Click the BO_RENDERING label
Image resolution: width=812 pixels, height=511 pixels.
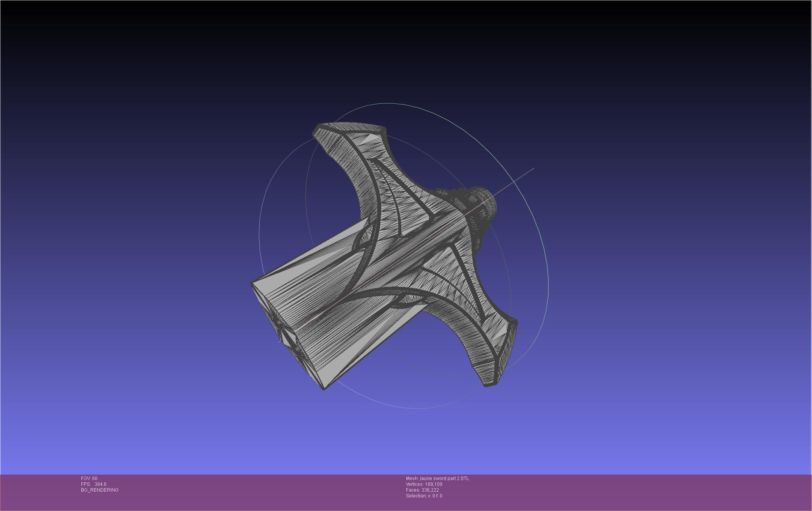click(100, 490)
